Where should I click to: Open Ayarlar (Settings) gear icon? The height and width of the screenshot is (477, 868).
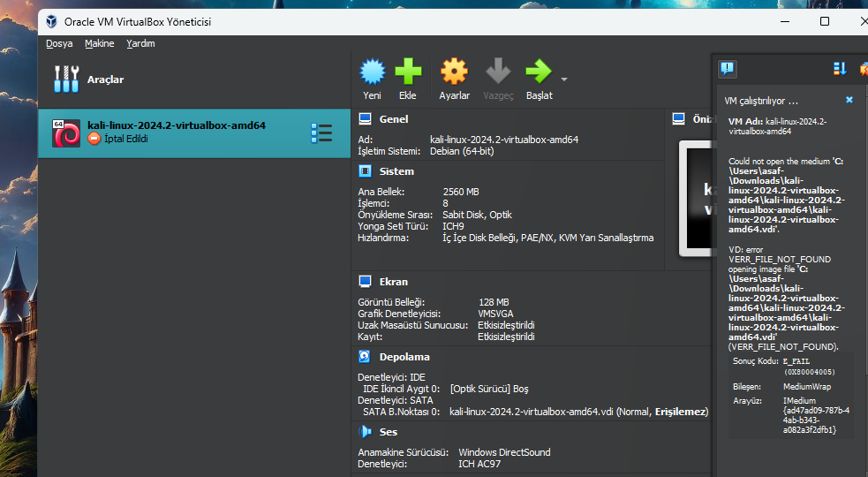454,72
